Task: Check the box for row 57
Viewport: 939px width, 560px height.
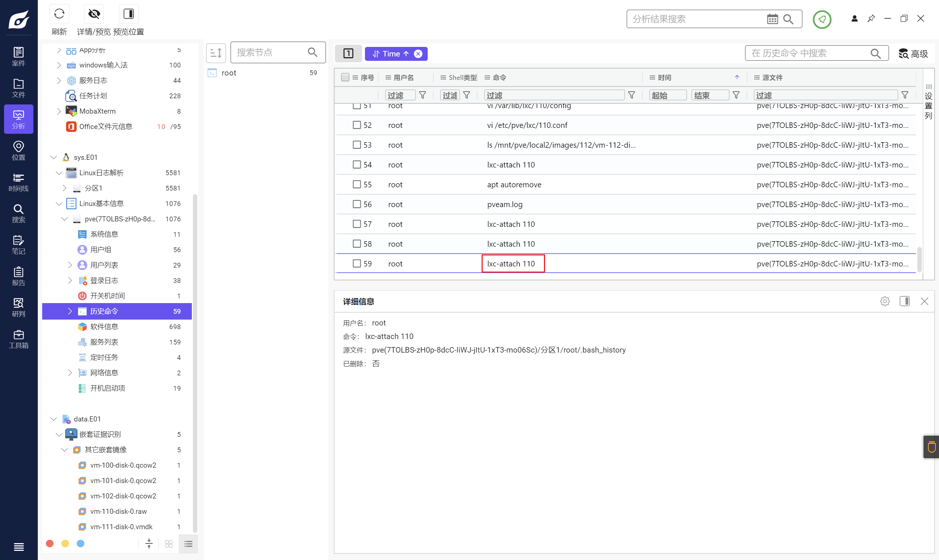Action: [x=357, y=224]
